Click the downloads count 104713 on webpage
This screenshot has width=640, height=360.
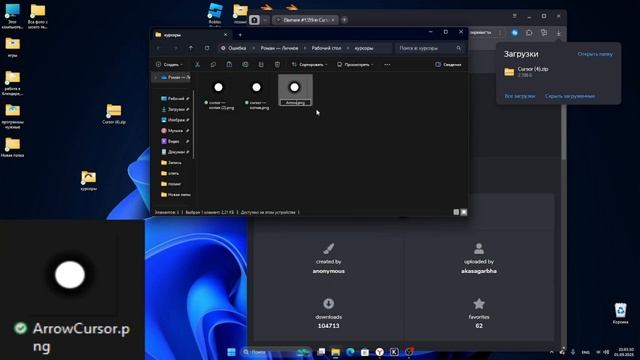tap(329, 326)
